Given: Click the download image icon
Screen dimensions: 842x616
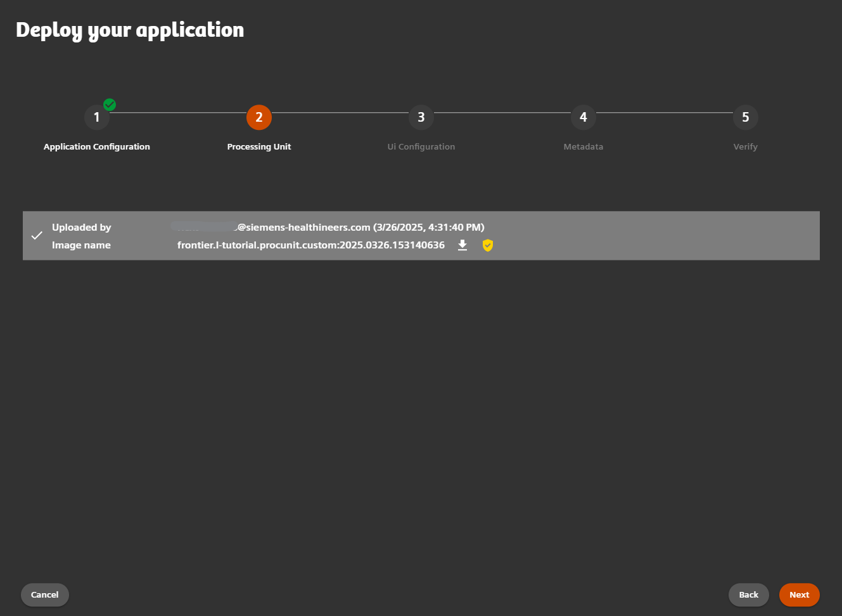Looking at the screenshot, I should click(462, 245).
